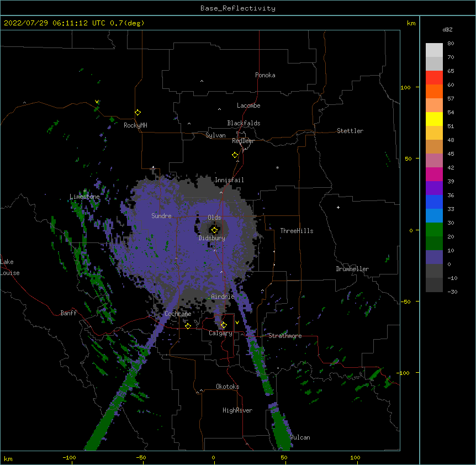
Task: Select the Lacombe label
Action: [x=248, y=105]
